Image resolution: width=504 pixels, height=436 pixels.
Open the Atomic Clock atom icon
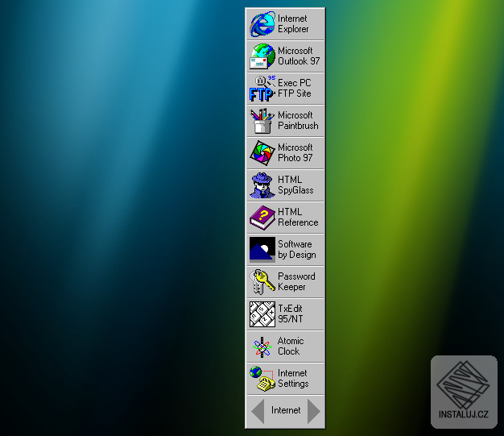[x=262, y=347]
